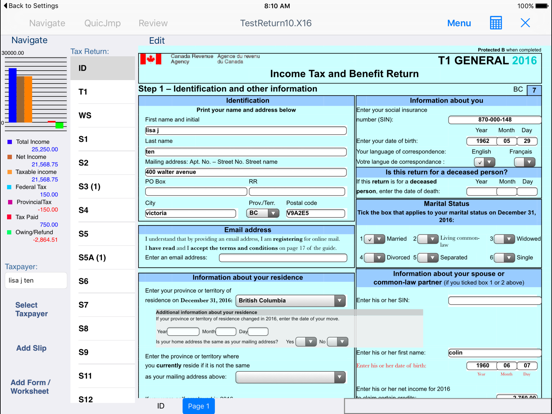
Task: Toggle Living common-law status box
Action: click(428, 239)
